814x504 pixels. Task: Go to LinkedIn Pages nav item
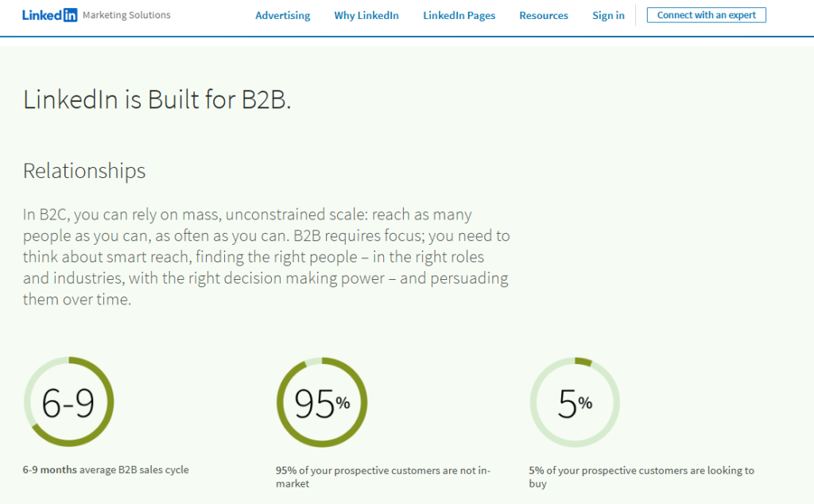coord(459,15)
